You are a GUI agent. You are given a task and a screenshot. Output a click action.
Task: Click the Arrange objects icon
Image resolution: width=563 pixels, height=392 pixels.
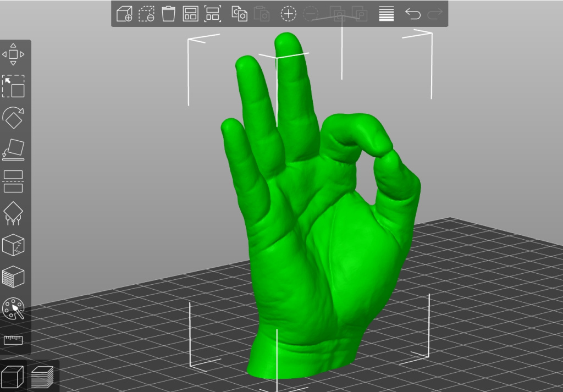pyautogui.click(x=191, y=14)
